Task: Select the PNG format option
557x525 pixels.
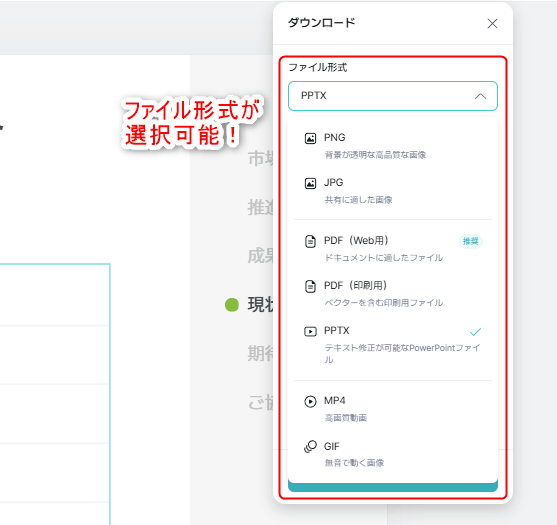Action: 393,146
